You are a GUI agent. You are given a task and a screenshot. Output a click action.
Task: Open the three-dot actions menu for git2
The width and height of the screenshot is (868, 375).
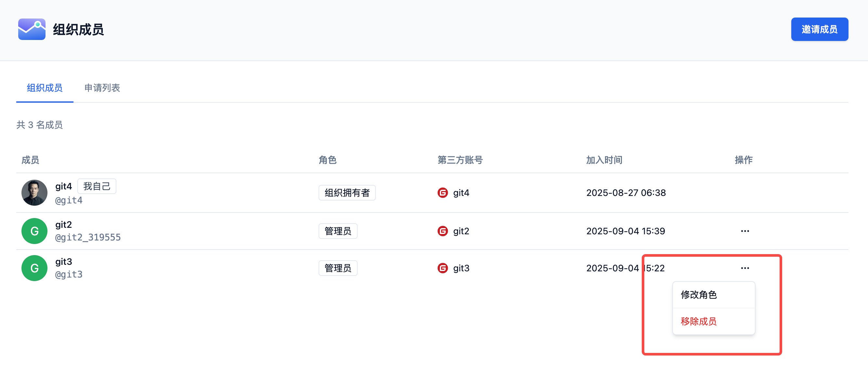tap(745, 231)
